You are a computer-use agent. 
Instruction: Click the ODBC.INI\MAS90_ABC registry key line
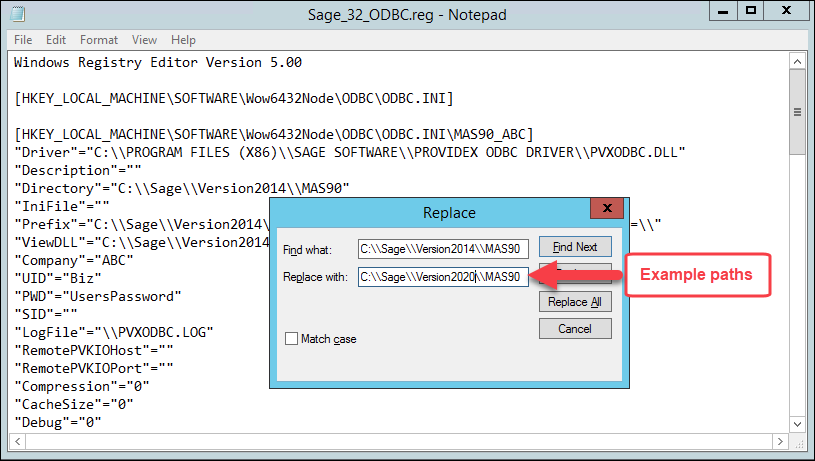coord(274,135)
